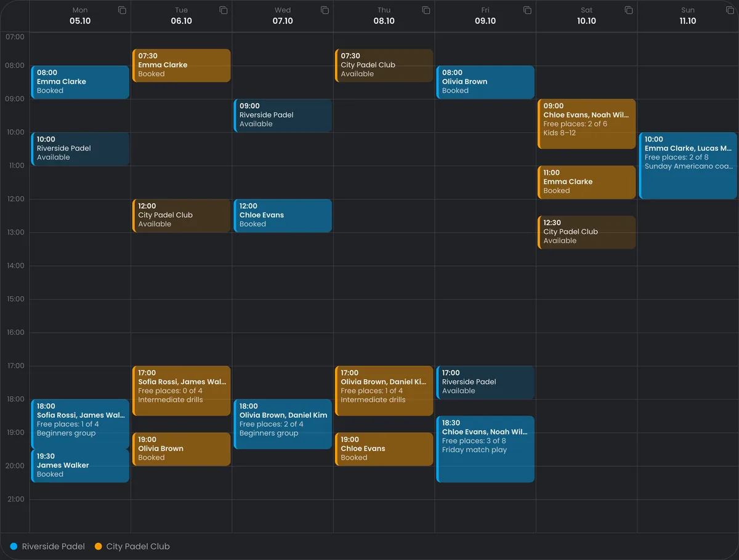This screenshot has height=560, width=739.
Task: Click the Sun 11.10 day header
Action: 688,16
